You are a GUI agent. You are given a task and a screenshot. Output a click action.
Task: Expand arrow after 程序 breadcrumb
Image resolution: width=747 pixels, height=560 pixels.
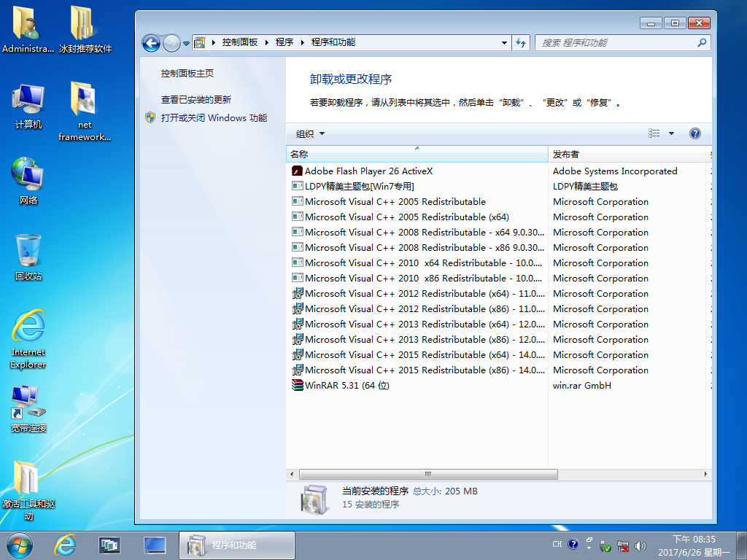[303, 43]
